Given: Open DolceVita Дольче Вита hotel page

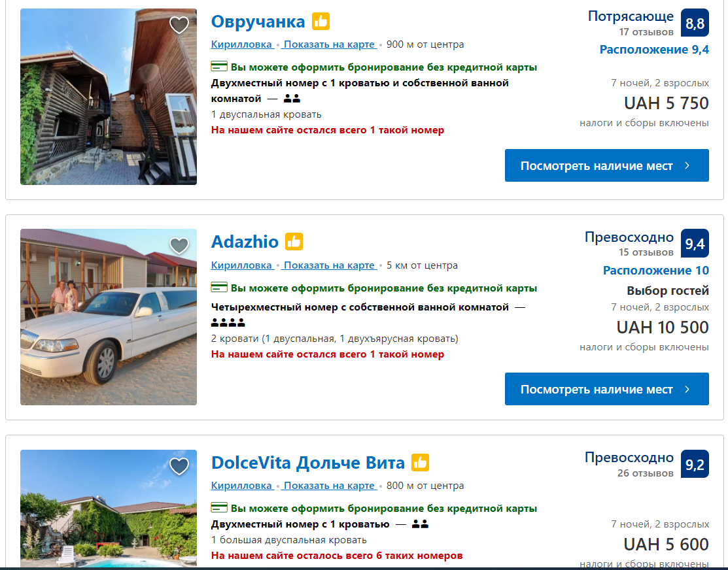Looking at the screenshot, I should click(x=307, y=463).
